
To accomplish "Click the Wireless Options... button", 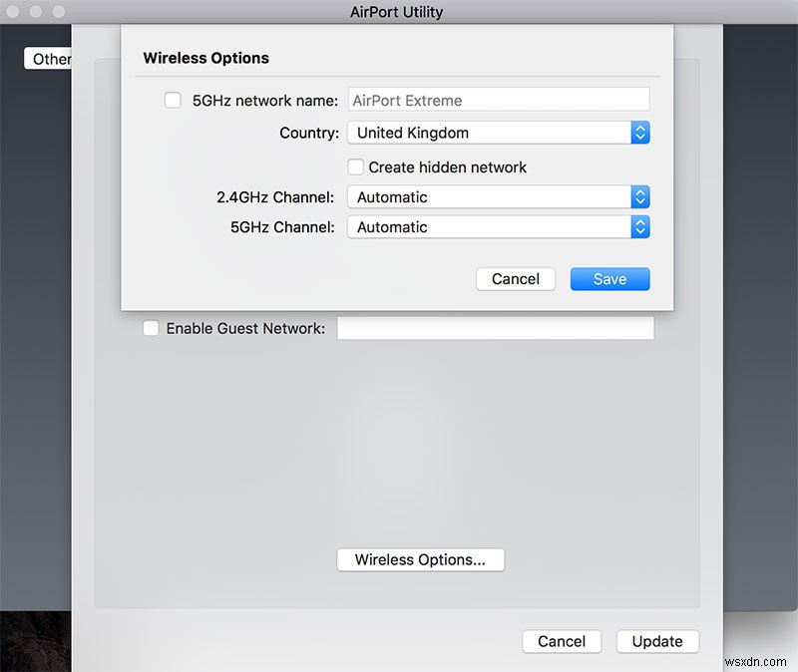I will pos(420,559).
